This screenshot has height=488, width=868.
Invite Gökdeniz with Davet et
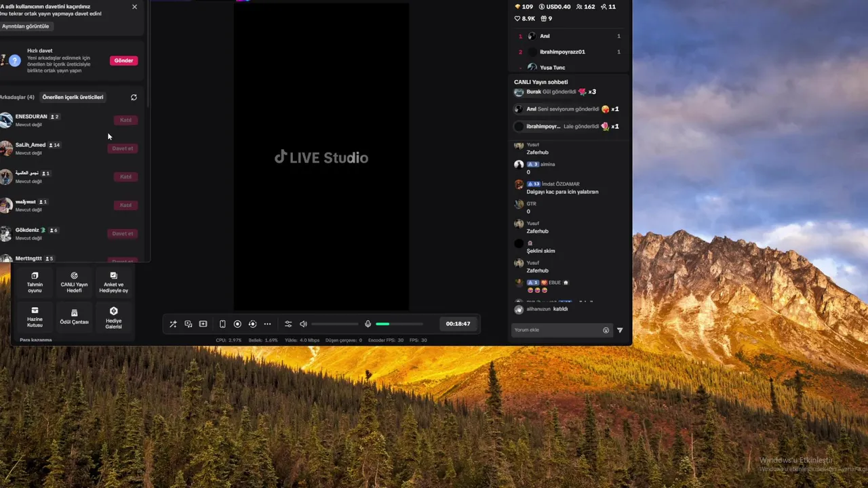[123, 234]
